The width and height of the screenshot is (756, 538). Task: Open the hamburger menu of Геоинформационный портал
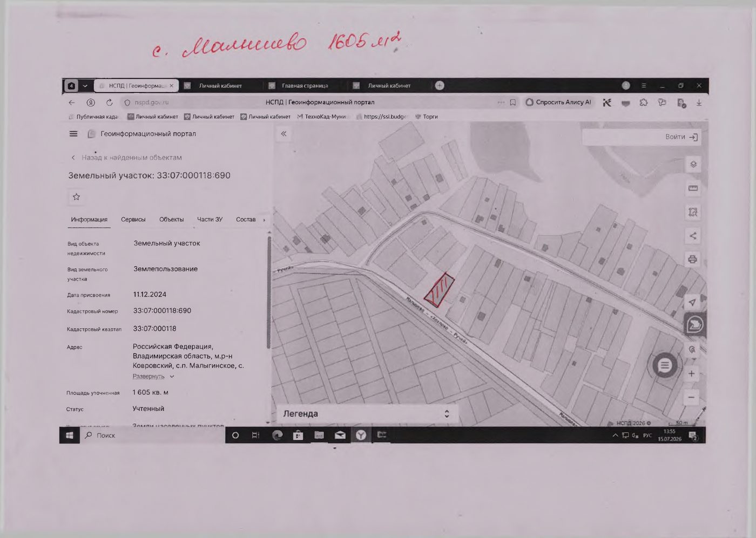click(74, 134)
